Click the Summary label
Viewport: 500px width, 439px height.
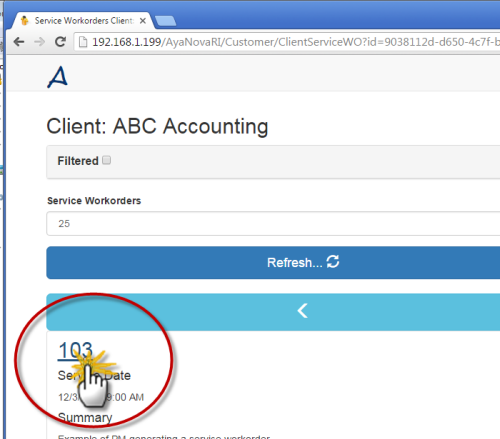(85, 417)
